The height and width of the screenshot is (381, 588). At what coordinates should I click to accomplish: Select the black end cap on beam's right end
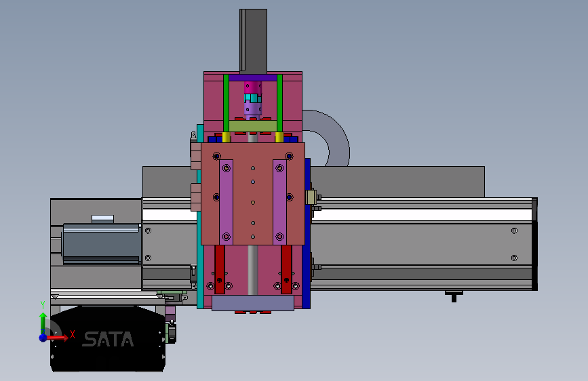(x=535, y=244)
